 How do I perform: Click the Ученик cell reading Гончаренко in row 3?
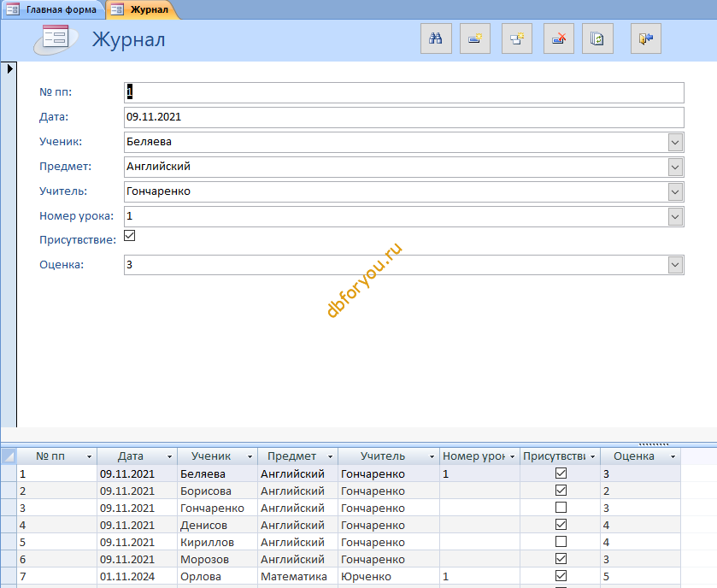tap(217, 508)
